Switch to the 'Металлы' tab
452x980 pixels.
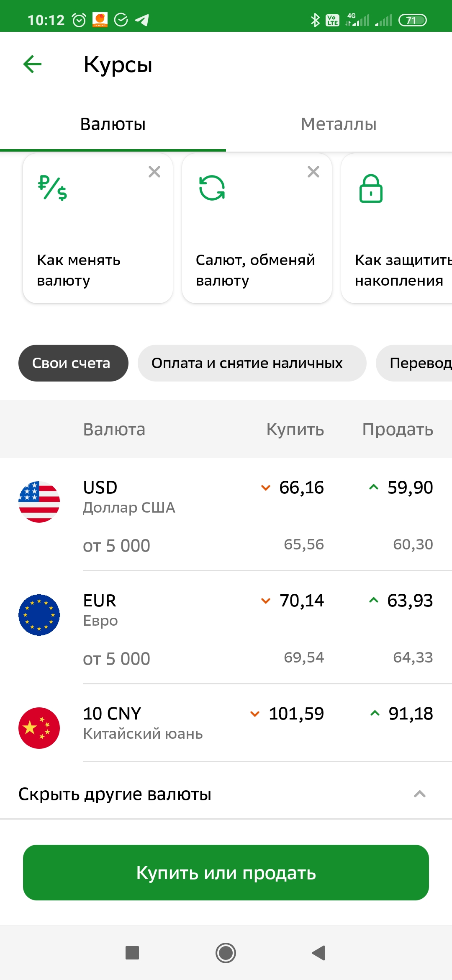(339, 124)
